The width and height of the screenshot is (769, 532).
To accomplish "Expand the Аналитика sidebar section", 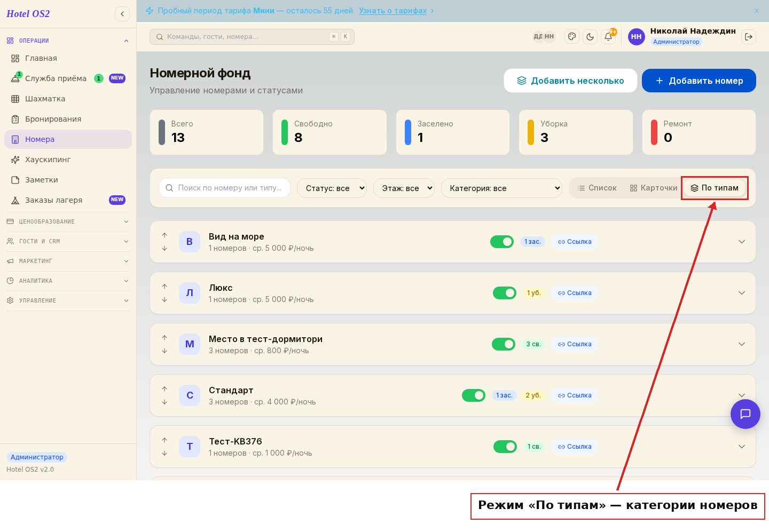I will click(x=68, y=281).
